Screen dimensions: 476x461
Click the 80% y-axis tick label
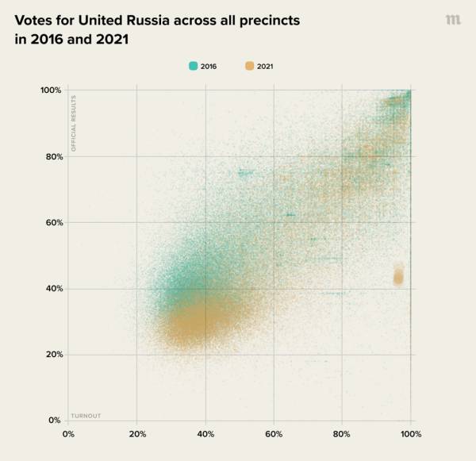click(x=53, y=156)
